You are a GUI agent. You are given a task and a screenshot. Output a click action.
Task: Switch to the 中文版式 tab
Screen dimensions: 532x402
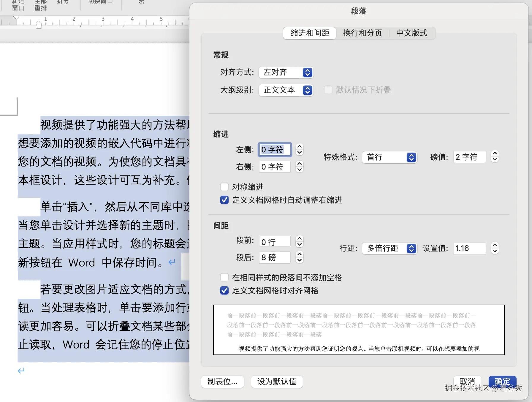(412, 33)
